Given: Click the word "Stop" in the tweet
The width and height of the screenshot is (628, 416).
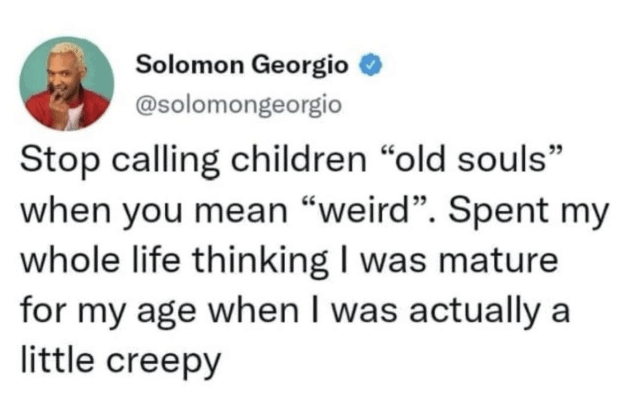Looking at the screenshot, I should (x=62, y=162).
